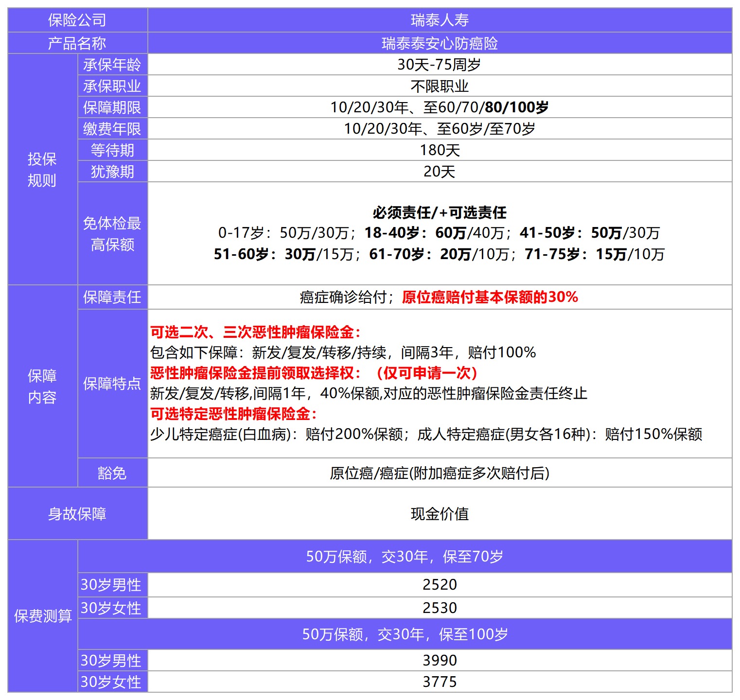The height and width of the screenshot is (700, 740).
Task: Click the 承保职业 label cell
Action: coord(112,87)
